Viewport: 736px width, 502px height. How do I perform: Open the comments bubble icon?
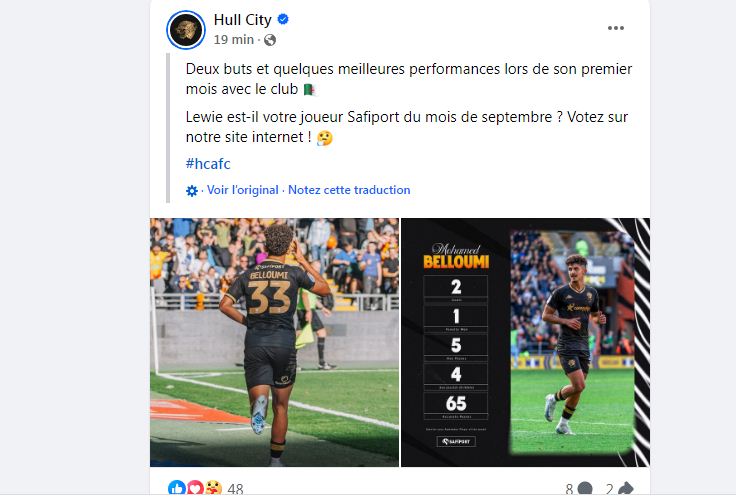[x=585, y=489]
